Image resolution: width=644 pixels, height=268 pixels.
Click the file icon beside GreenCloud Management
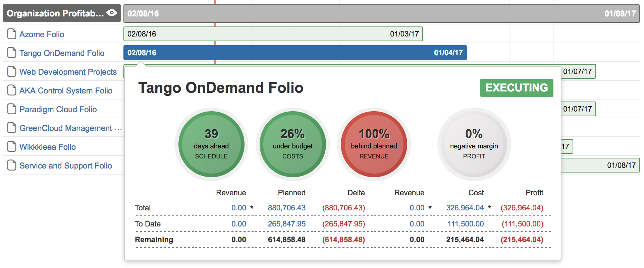[12, 128]
